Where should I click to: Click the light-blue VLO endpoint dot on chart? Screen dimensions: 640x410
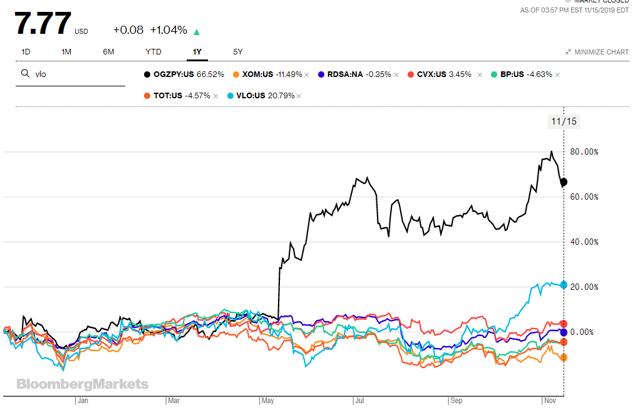564,285
